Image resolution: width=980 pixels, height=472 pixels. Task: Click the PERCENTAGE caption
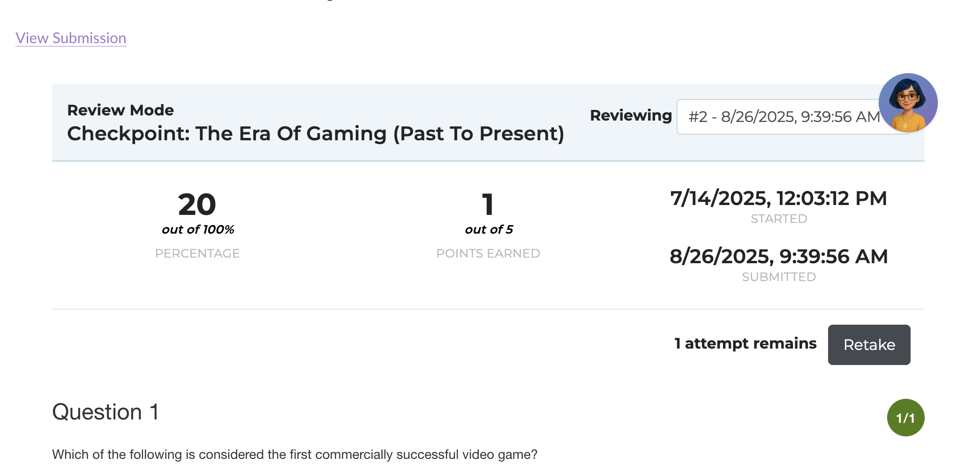(x=197, y=253)
